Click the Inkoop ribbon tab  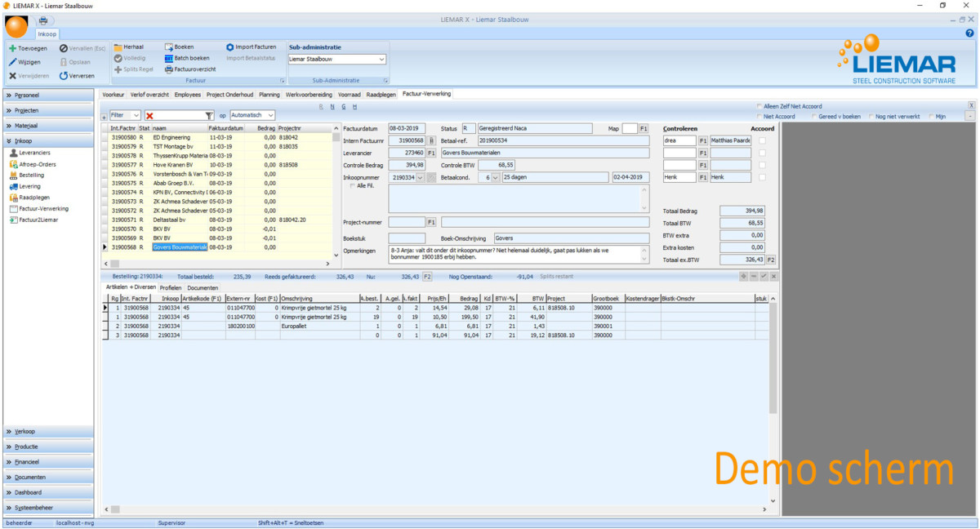(46, 34)
